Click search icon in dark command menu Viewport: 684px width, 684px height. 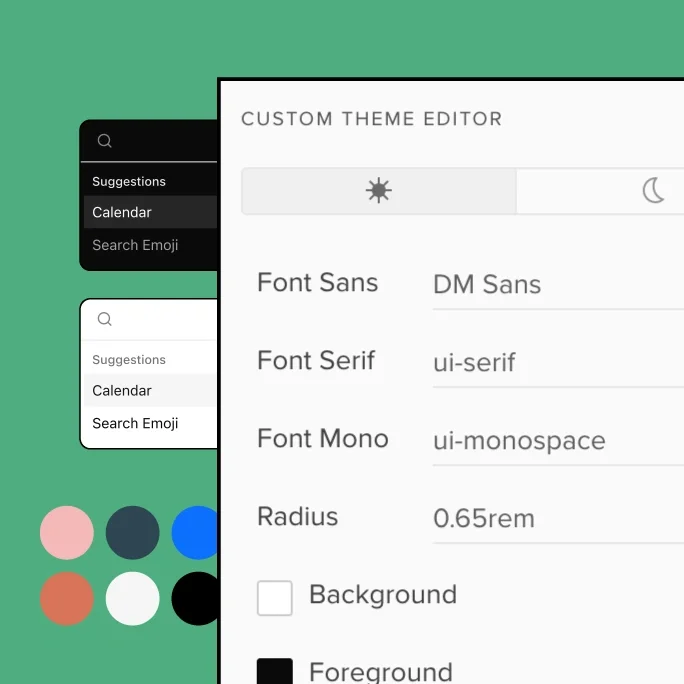[105, 141]
